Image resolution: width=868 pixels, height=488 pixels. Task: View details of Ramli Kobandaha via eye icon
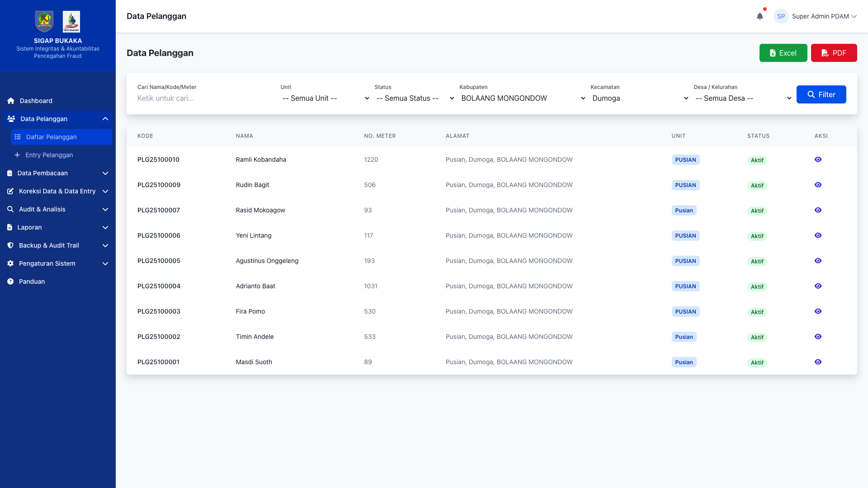click(818, 160)
